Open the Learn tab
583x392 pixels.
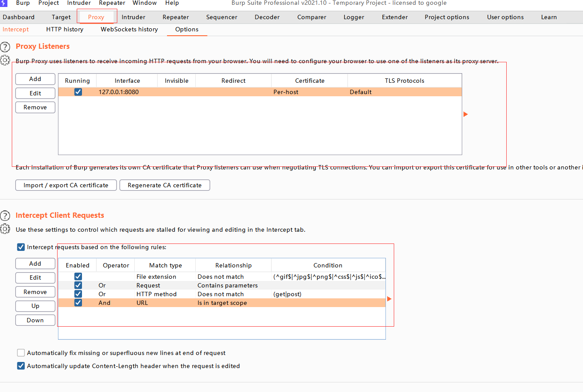coord(549,17)
